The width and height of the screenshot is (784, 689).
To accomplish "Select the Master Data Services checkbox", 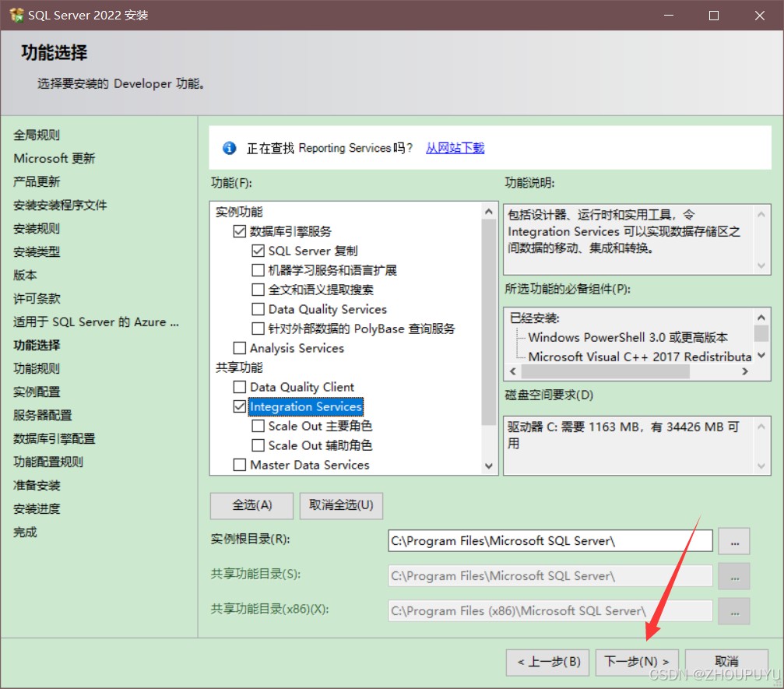I will coord(240,465).
